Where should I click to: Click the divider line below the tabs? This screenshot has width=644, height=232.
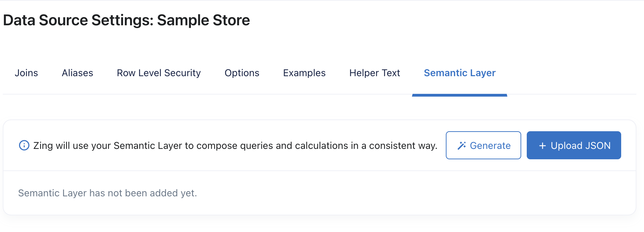[x=242, y=94]
